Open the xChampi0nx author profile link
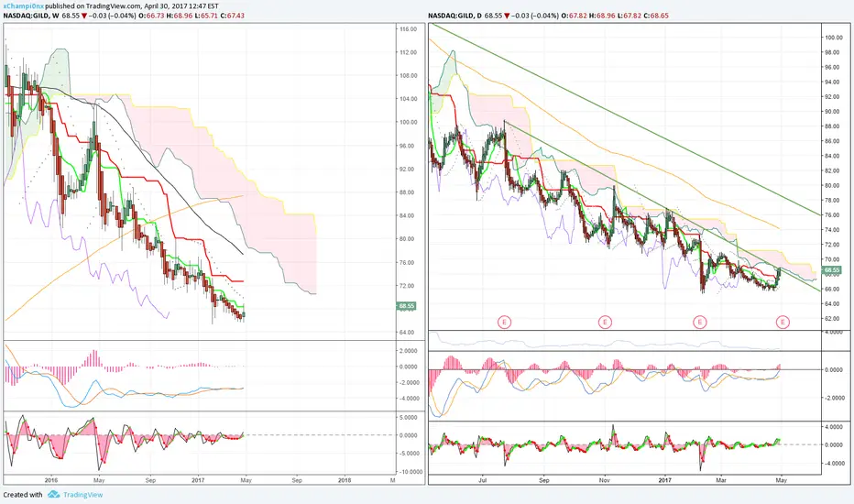Viewport: 854px width, 504px height. coord(23,6)
